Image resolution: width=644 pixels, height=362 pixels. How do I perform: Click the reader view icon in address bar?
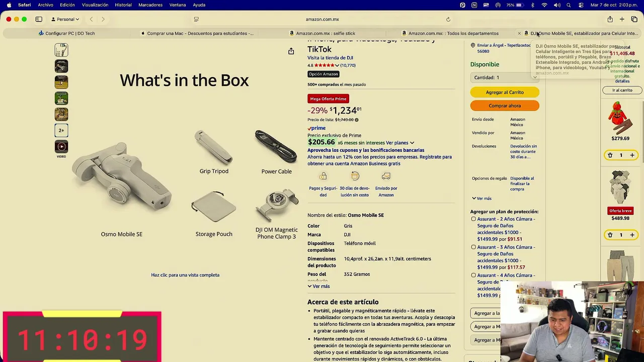(x=196, y=19)
